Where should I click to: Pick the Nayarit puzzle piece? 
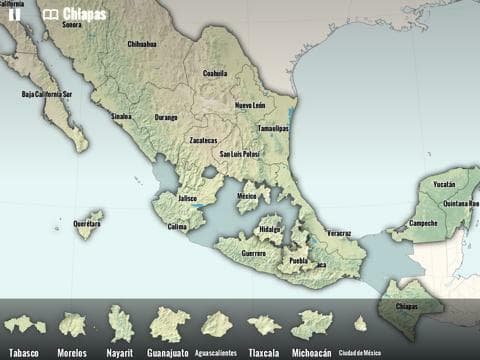[121, 324]
